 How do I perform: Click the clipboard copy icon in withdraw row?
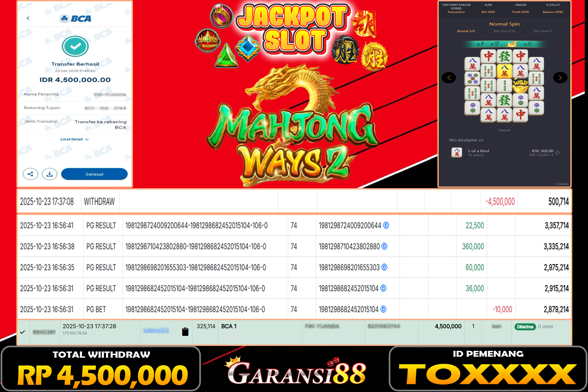(185, 332)
